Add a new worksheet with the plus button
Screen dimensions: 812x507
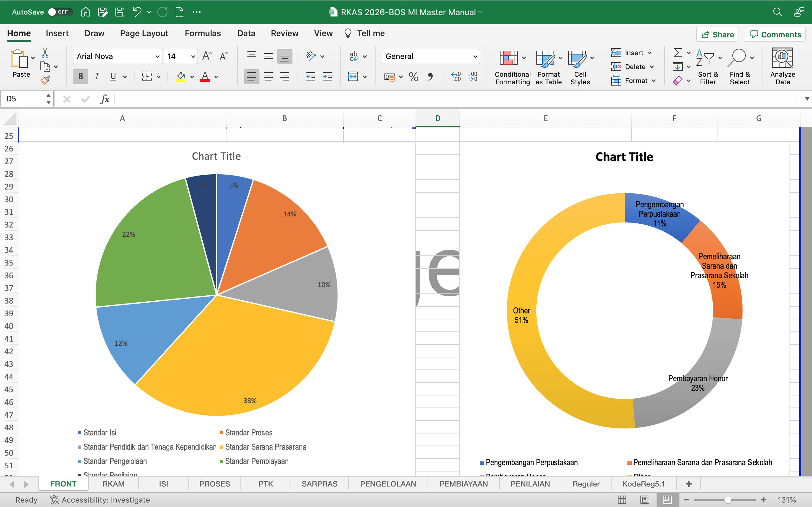click(x=689, y=484)
